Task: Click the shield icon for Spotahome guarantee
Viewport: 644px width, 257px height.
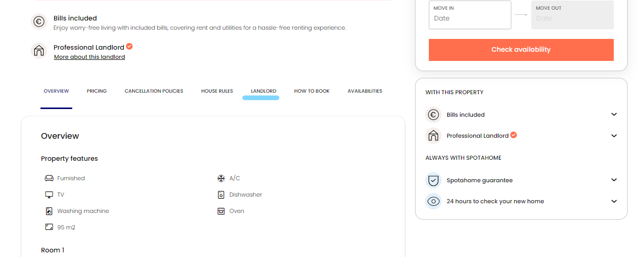Action: [x=433, y=180]
